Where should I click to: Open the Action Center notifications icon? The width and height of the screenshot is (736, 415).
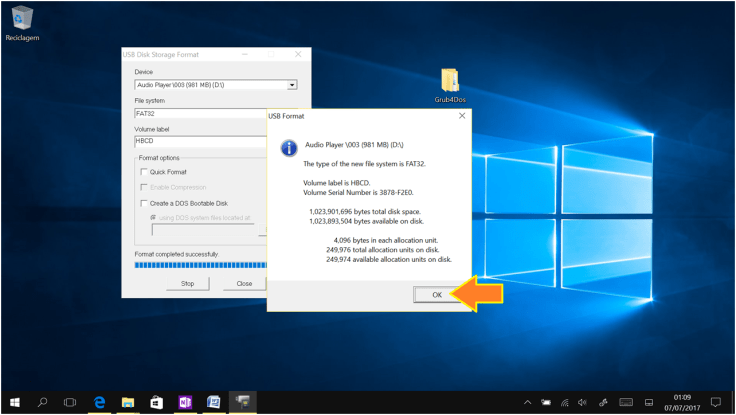click(x=715, y=402)
